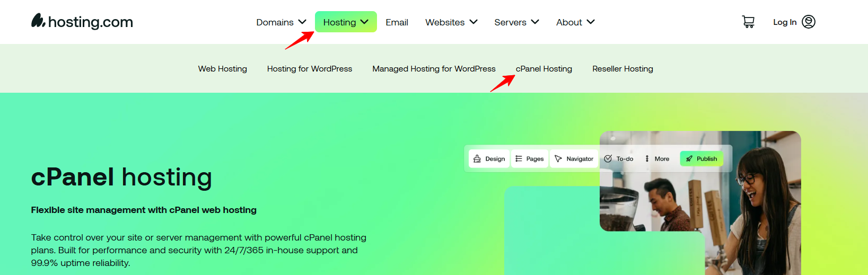Click the More label in mockup toolbar
Screen dimensions: 868x275
pos(662,159)
